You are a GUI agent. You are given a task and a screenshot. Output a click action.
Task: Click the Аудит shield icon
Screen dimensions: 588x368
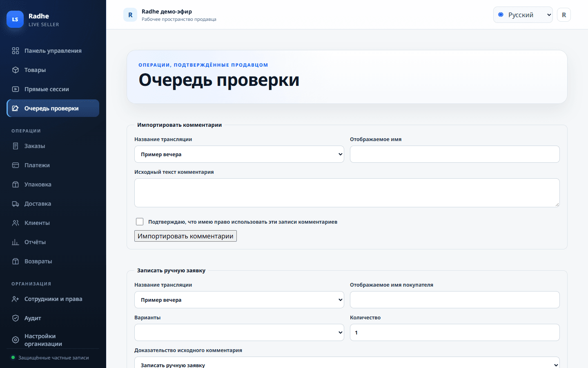pos(16,318)
